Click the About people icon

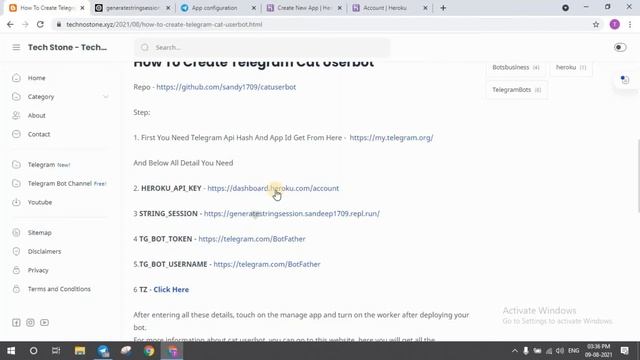point(16,116)
